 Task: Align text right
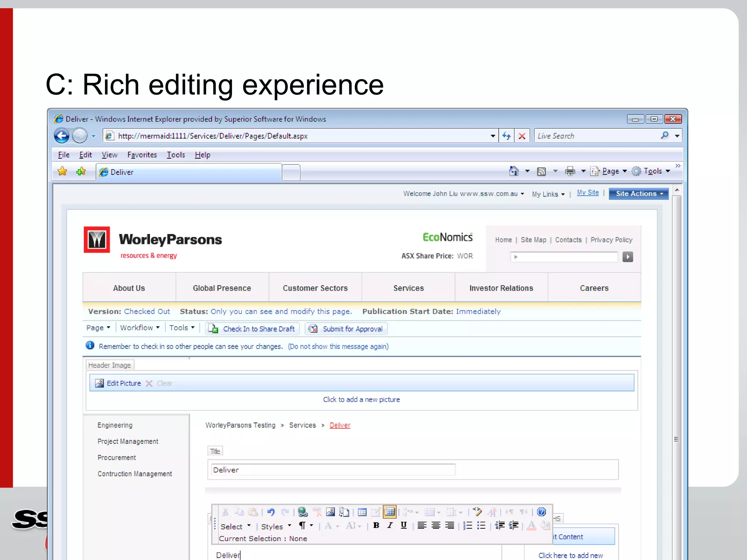[x=450, y=525]
